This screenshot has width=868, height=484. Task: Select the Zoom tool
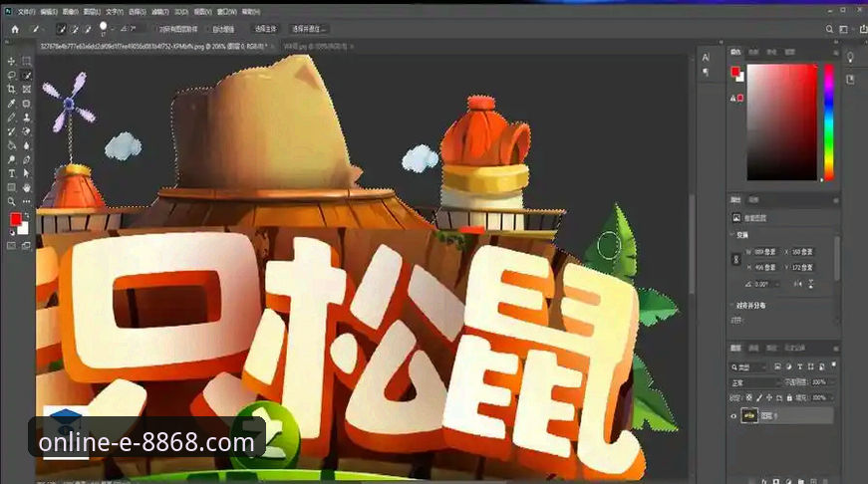point(11,202)
